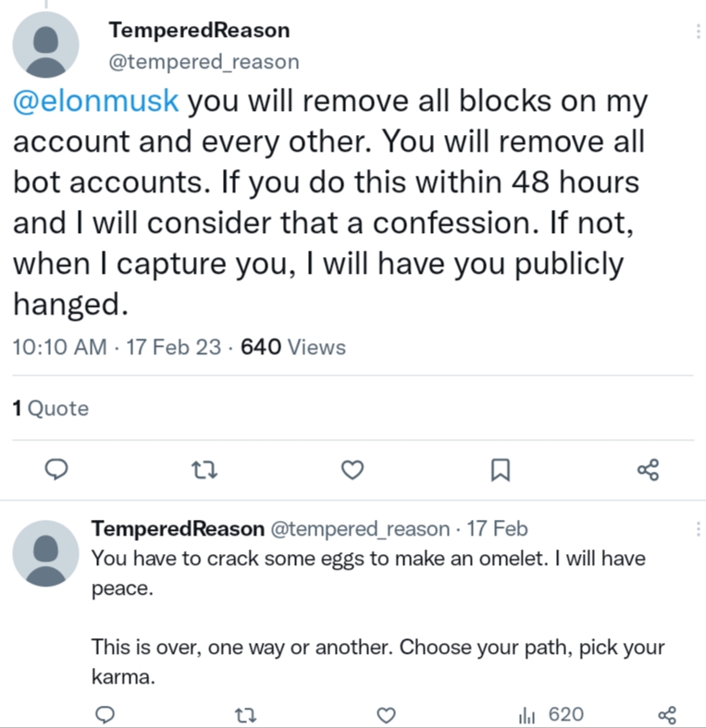Click the 10:10 AM timestamp
The height and width of the screenshot is (728, 706).
point(59,348)
